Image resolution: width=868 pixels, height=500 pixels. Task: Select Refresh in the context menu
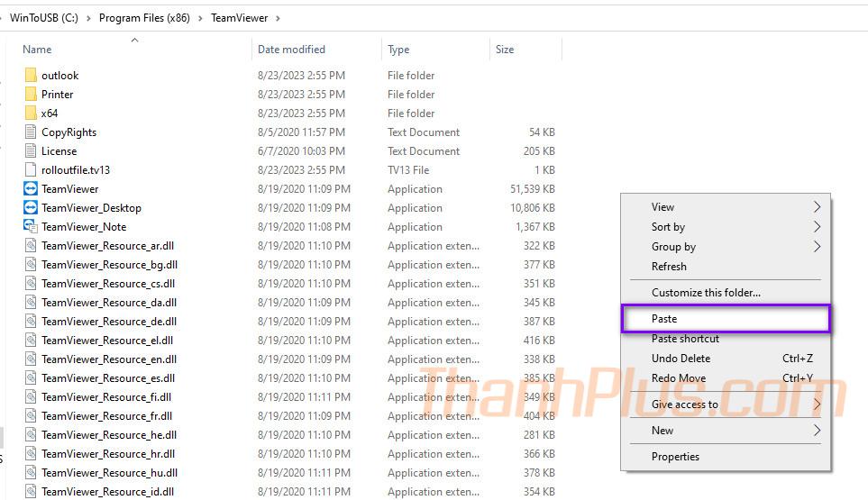pyautogui.click(x=669, y=267)
